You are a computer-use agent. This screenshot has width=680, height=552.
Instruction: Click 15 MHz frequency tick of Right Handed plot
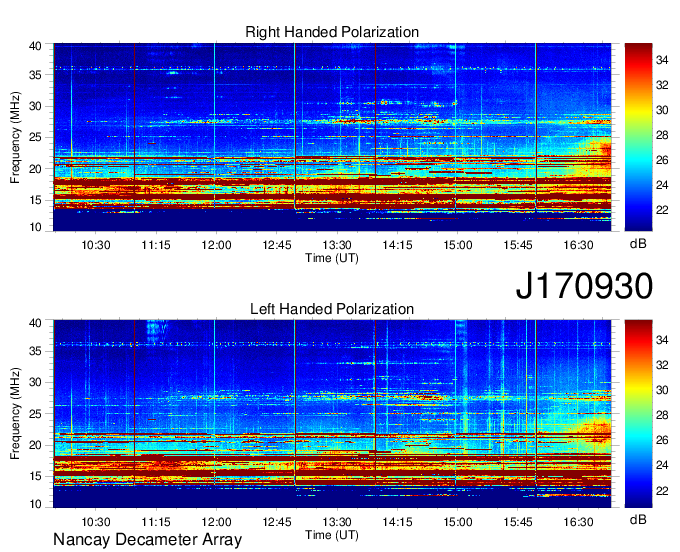pyautogui.click(x=35, y=200)
